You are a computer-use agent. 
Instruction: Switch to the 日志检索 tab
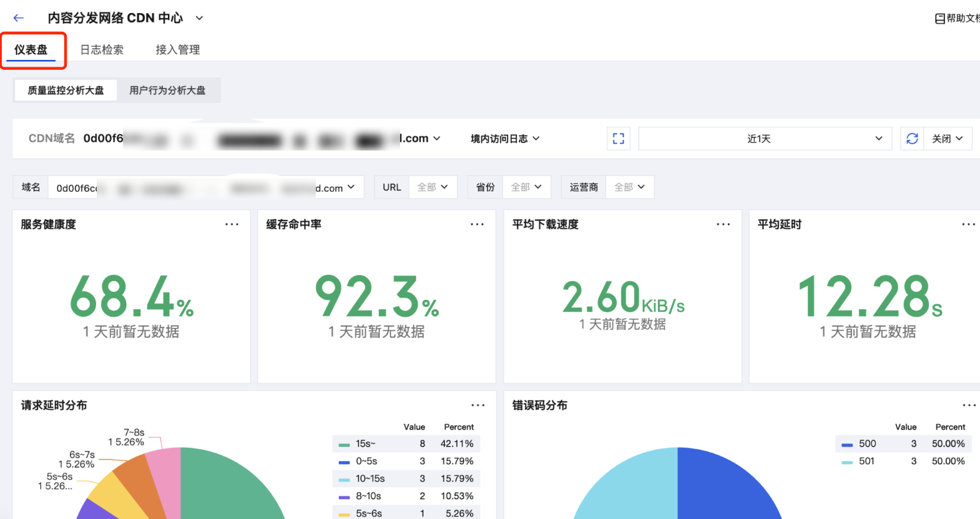(x=102, y=50)
